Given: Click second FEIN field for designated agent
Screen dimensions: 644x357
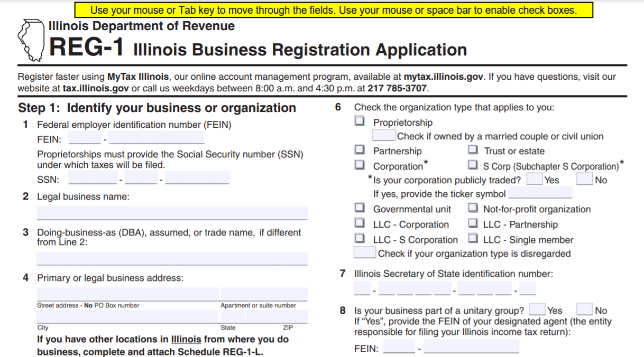Looking at the screenshot, I should (472, 347).
